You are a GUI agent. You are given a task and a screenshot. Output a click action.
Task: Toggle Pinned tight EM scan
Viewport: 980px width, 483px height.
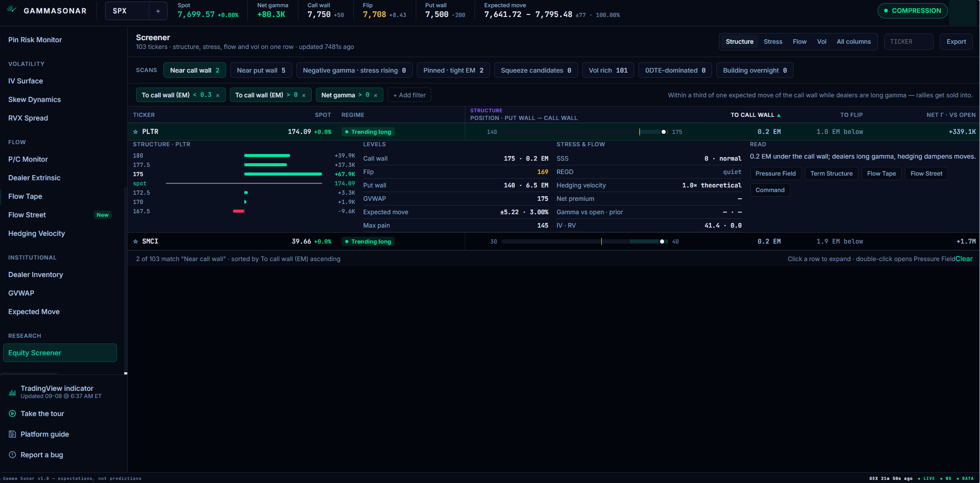[453, 71]
